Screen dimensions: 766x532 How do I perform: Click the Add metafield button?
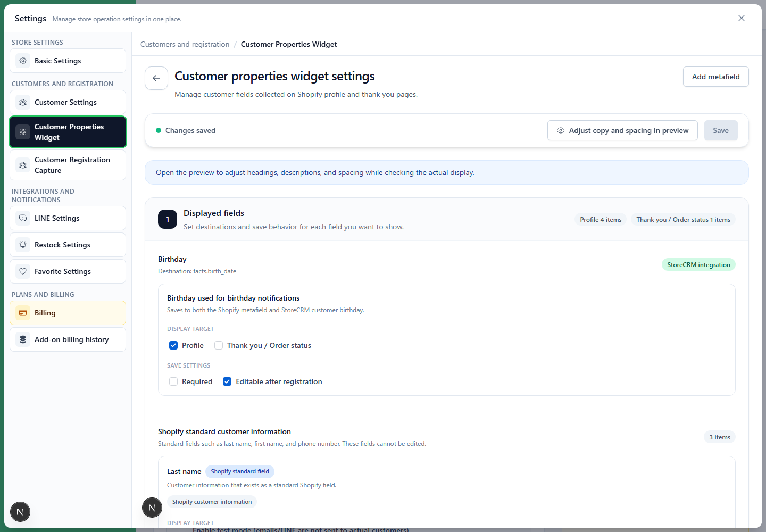(x=715, y=77)
